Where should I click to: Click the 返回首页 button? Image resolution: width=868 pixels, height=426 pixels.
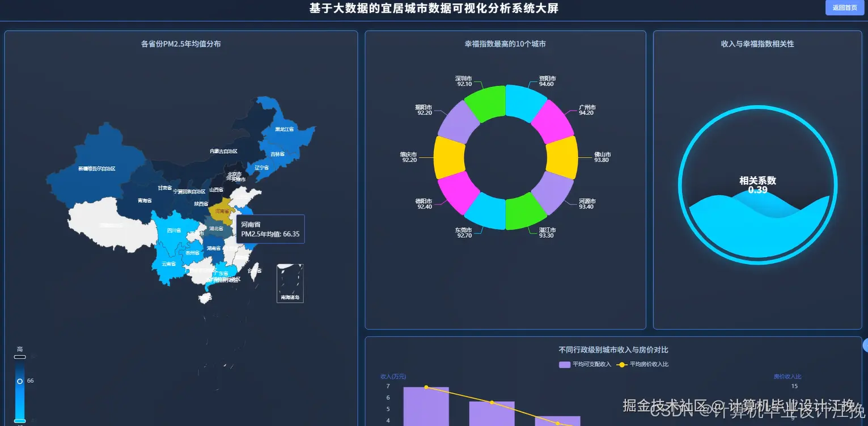pyautogui.click(x=844, y=8)
